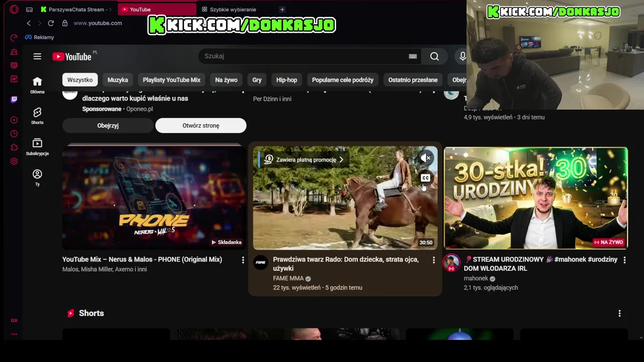
Task: Open the 30-stka URODZINY live thumbnail
Action: click(536, 198)
